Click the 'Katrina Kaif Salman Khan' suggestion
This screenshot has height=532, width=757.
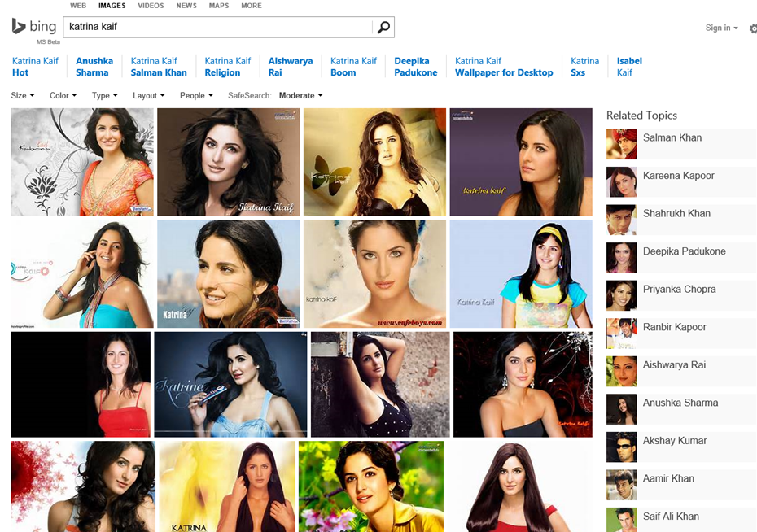159,67
